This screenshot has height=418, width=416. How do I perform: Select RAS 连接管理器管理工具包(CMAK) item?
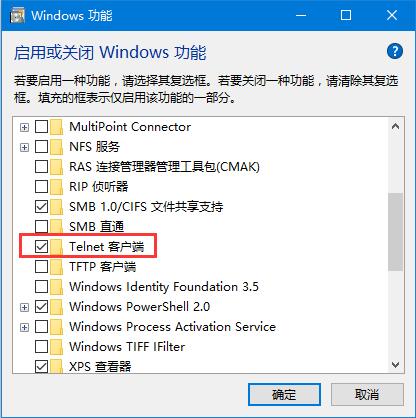[x=164, y=167]
